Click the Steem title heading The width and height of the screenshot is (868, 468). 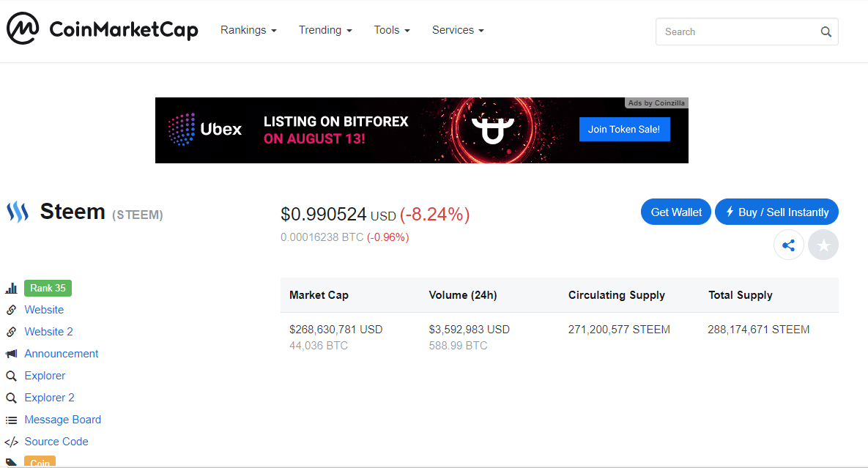[73, 212]
